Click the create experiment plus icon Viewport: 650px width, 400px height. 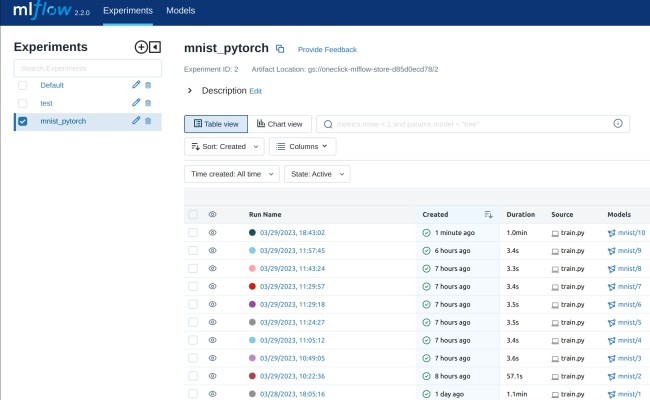[141, 47]
